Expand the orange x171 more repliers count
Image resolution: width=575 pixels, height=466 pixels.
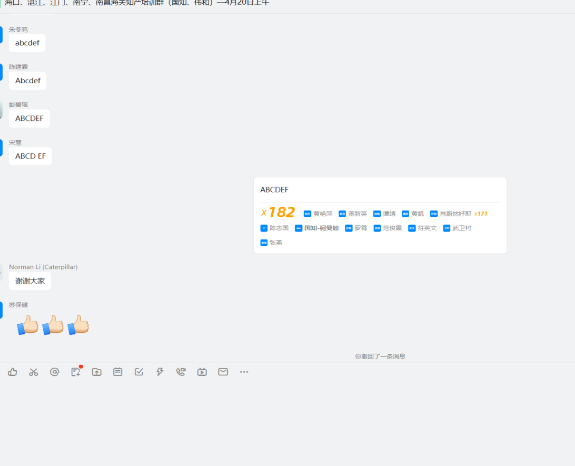[x=481, y=214]
